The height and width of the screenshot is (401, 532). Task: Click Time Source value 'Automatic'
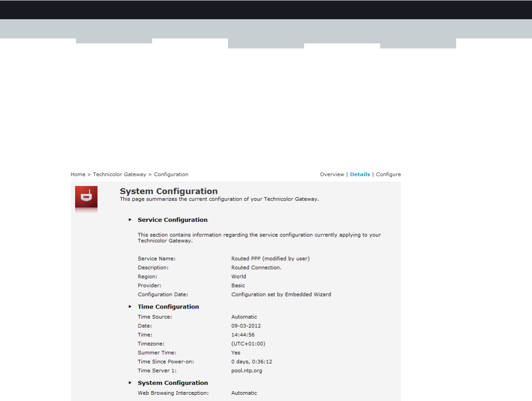click(x=244, y=317)
